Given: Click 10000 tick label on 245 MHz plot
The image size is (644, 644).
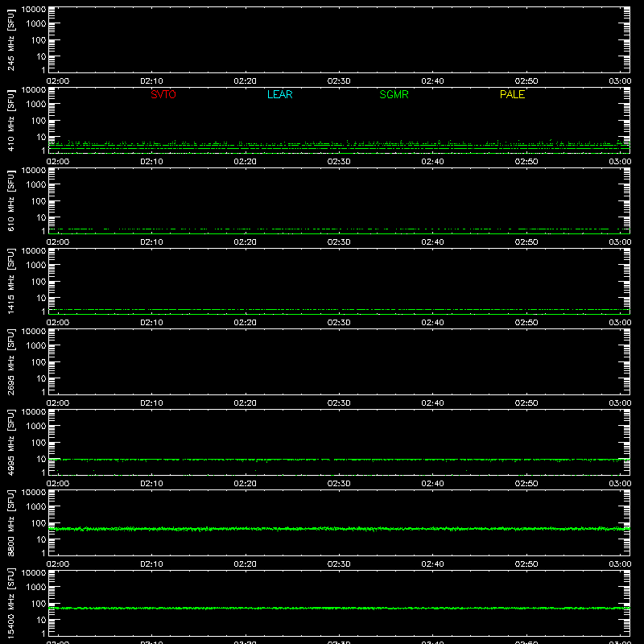Looking at the screenshot, I should (34, 10).
